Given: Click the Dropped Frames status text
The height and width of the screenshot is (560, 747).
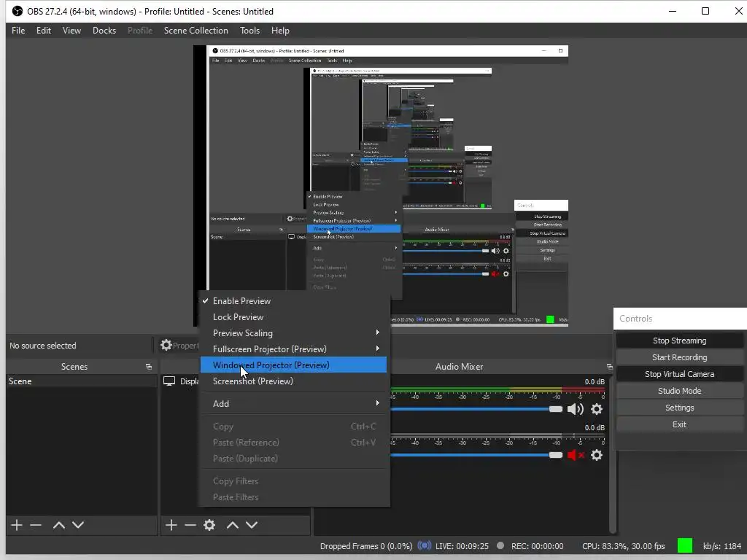Looking at the screenshot, I should pos(366,545).
